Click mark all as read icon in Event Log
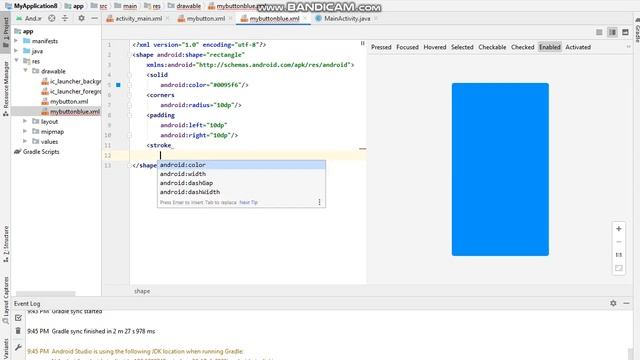This screenshot has height=360, width=640. 18,318
